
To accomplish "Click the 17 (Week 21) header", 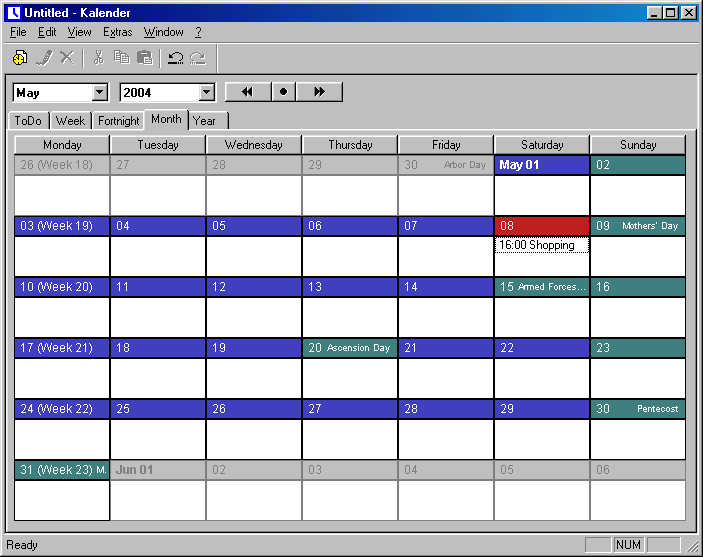I will point(62,348).
